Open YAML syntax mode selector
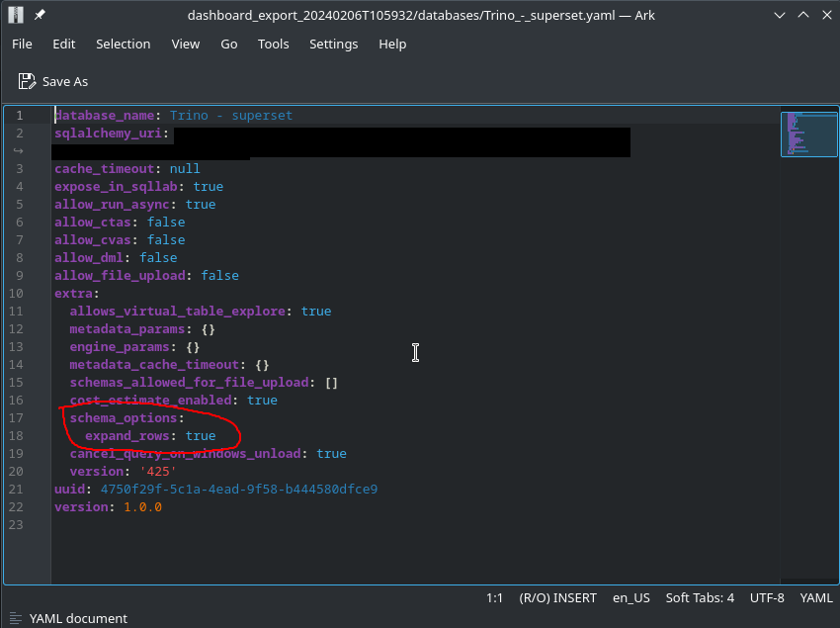This screenshot has width=840, height=628. coord(816,598)
